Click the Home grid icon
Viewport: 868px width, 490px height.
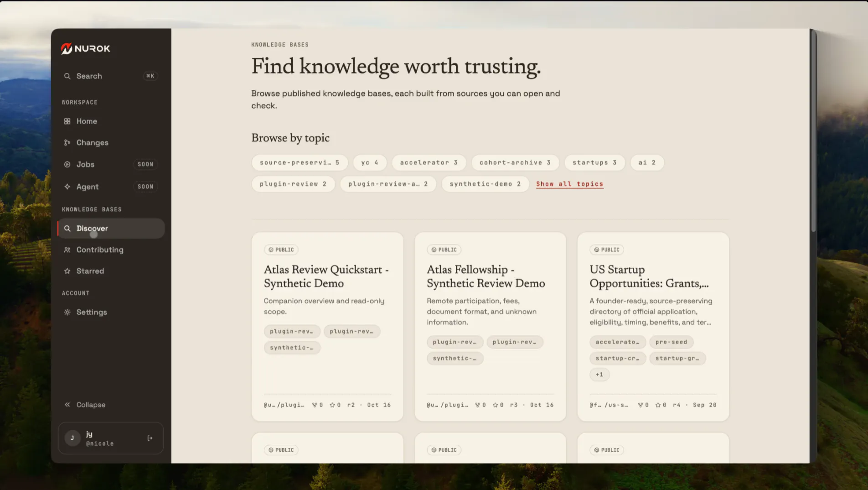coord(67,121)
